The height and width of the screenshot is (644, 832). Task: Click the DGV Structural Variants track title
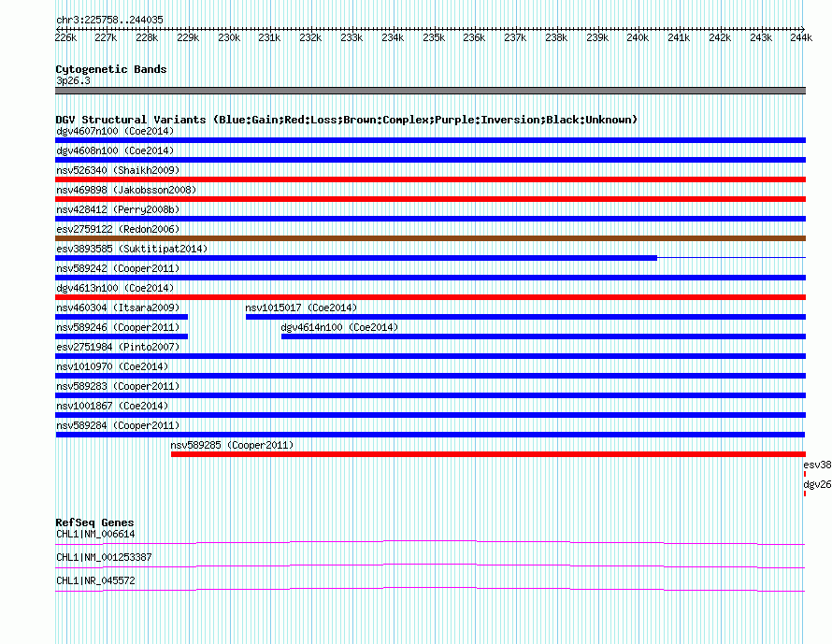click(347, 120)
